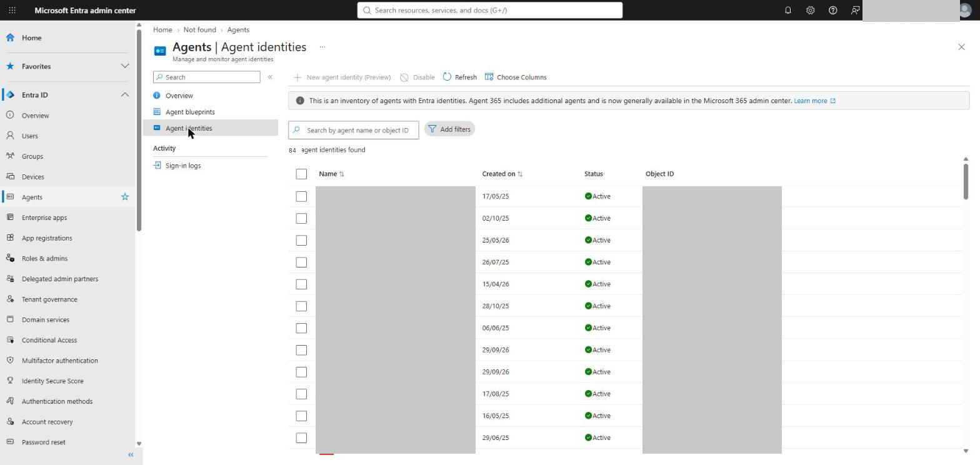Click Not found breadcrumb link
Image resolution: width=980 pixels, height=465 pixels.
[199, 29]
